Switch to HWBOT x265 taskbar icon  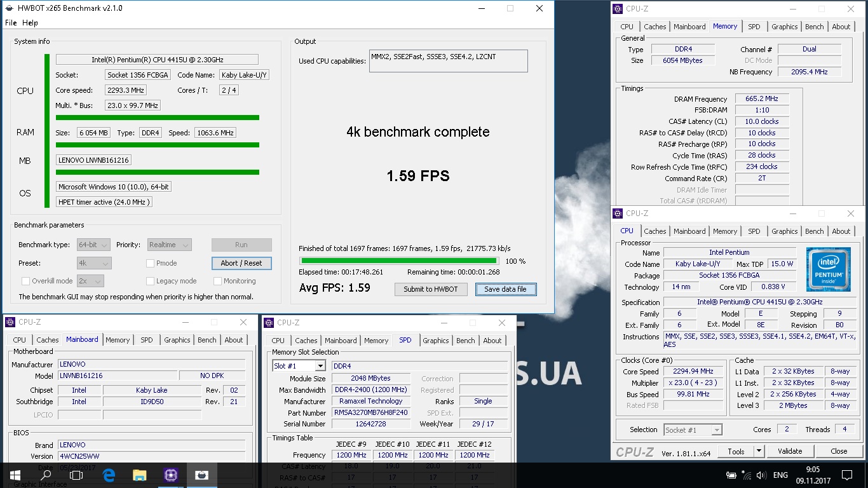[x=201, y=475]
